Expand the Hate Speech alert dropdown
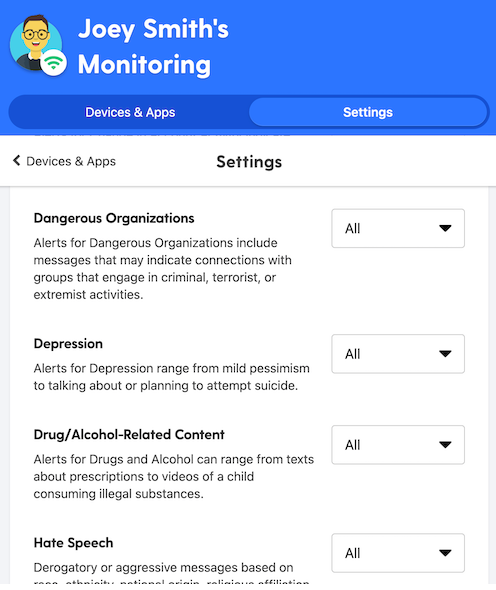 (x=398, y=553)
